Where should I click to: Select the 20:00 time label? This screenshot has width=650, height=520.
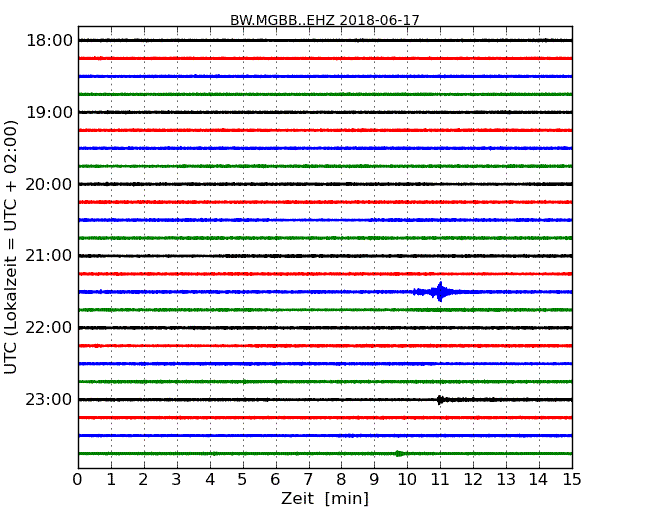[x=49, y=184]
